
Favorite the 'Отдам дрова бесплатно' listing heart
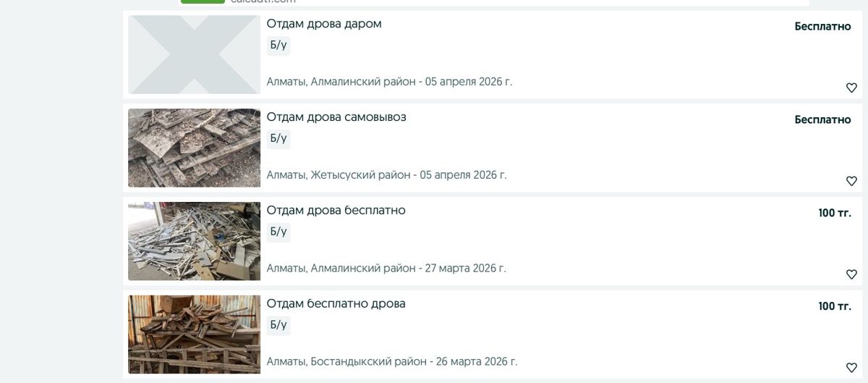point(851,274)
